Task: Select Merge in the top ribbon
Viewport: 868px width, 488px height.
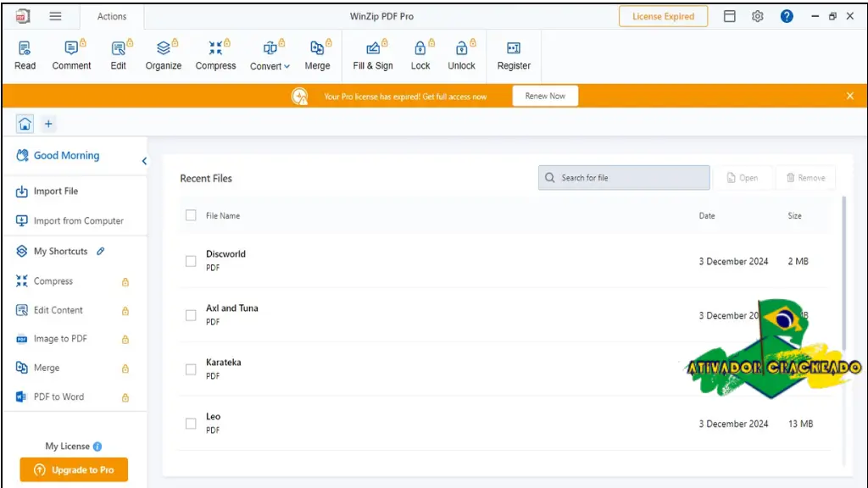Action: (x=317, y=55)
